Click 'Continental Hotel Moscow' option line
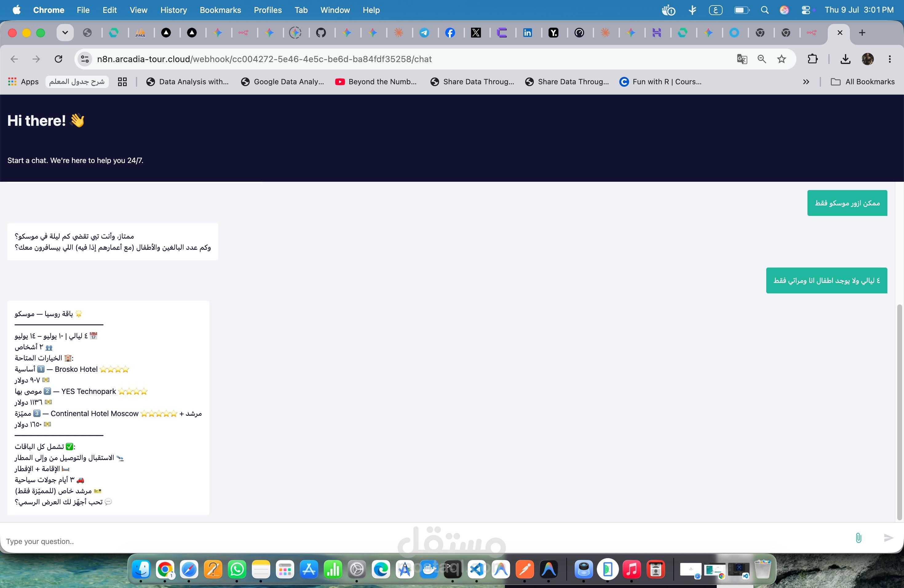 coord(108,413)
